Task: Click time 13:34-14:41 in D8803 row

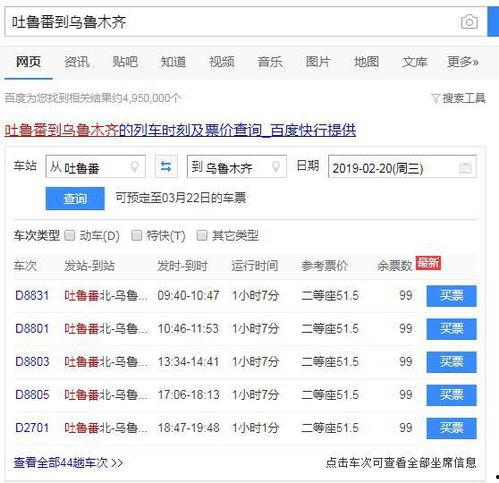Action: tap(188, 362)
